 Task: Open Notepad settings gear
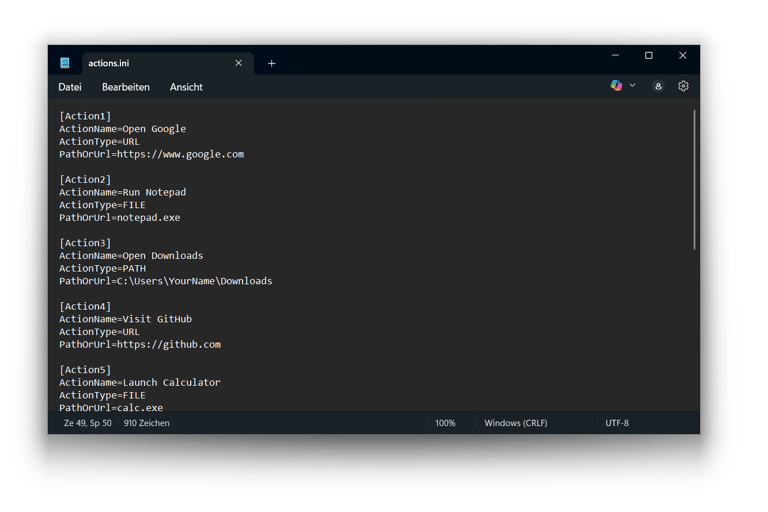tap(683, 86)
